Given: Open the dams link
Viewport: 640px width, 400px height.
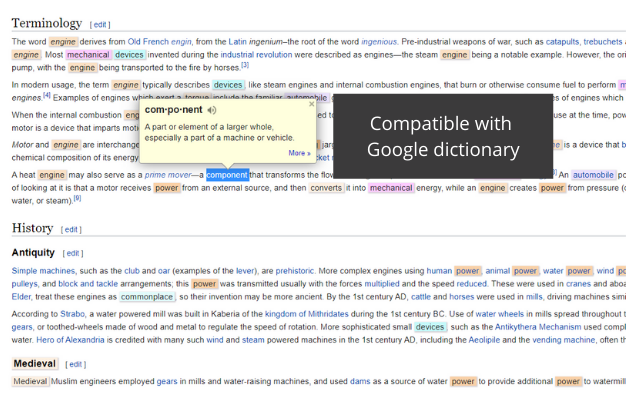Looking at the screenshot, I should [360, 381].
